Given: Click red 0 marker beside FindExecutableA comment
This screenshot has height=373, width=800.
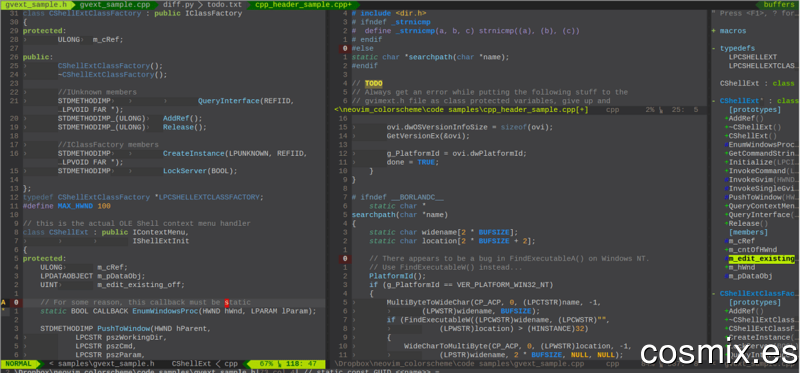Looking at the screenshot, I should [345, 259].
